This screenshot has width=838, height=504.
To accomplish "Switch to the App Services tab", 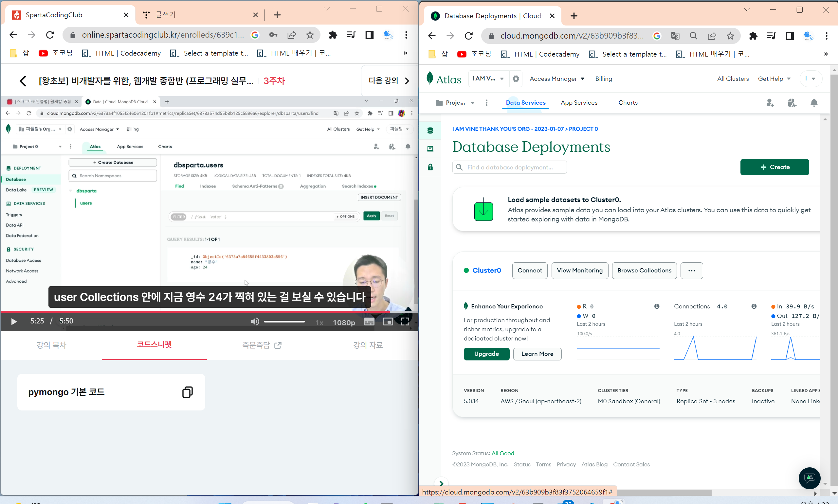I will click(579, 103).
